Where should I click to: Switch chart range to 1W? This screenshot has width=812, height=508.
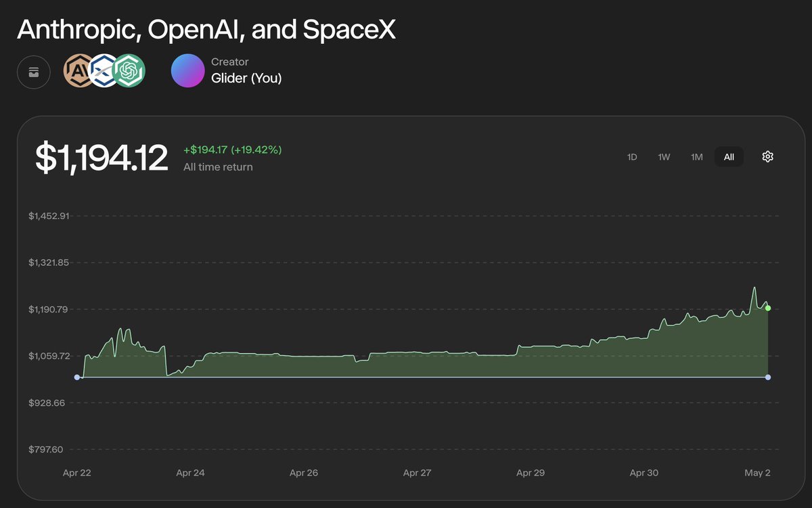click(664, 157)
